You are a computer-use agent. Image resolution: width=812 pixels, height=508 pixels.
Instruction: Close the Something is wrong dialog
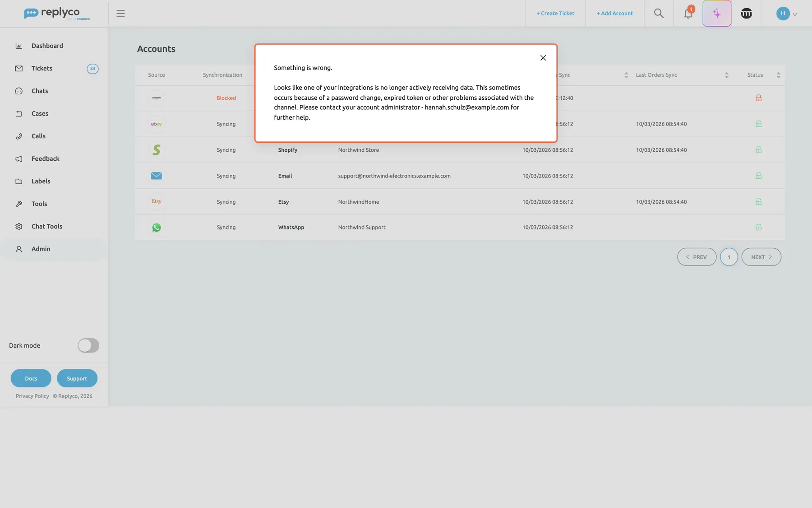pos(543,58)
